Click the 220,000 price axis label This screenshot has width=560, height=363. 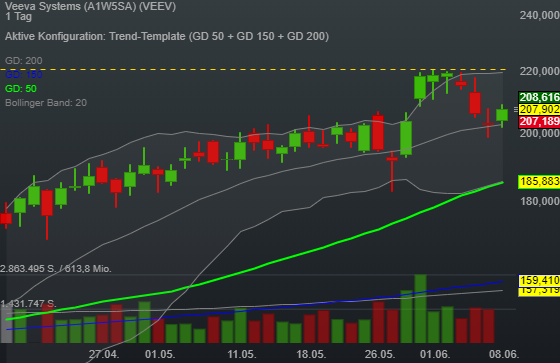point(540,71)
